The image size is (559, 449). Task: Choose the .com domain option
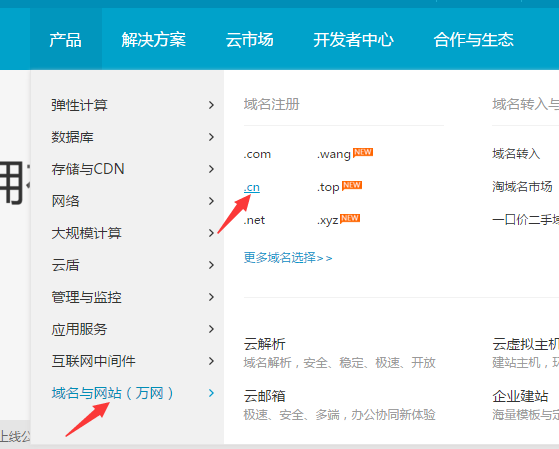257,154
